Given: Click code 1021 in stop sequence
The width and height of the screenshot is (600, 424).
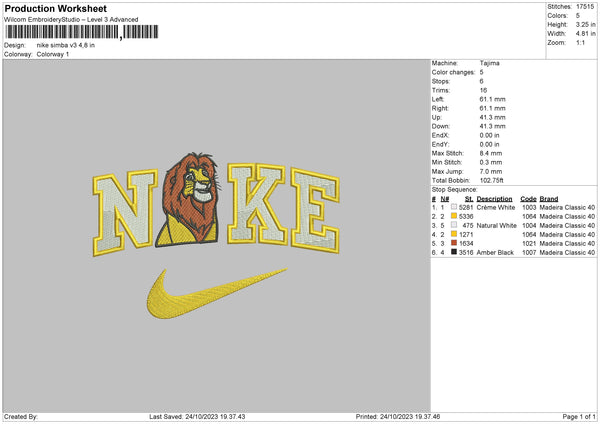Looking at the screenshot, I should point(529,243).
